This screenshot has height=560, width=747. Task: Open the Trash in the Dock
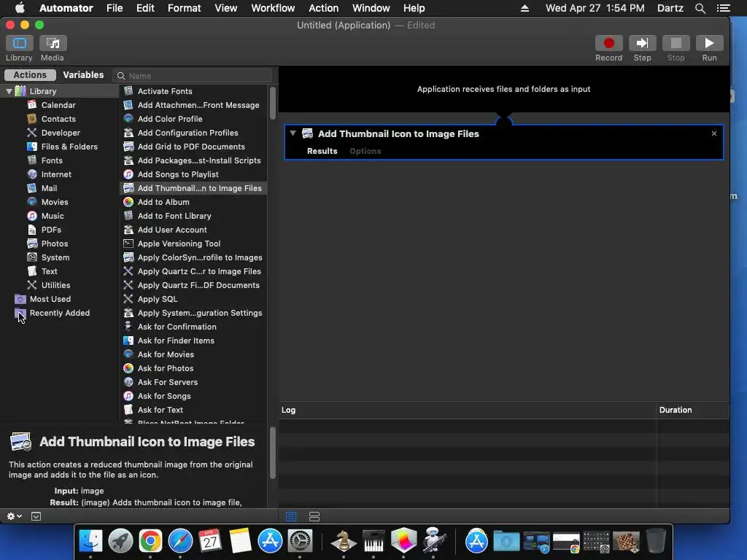656,541
